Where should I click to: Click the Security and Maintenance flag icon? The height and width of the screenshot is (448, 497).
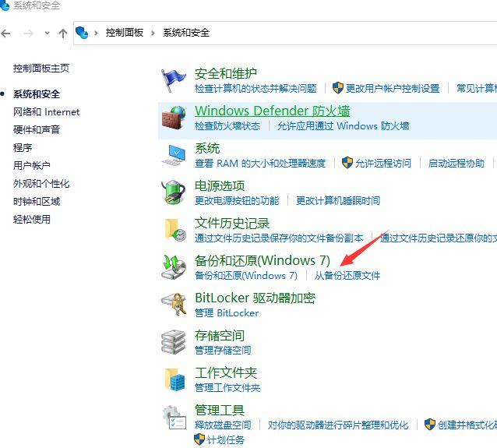point(173,80)
